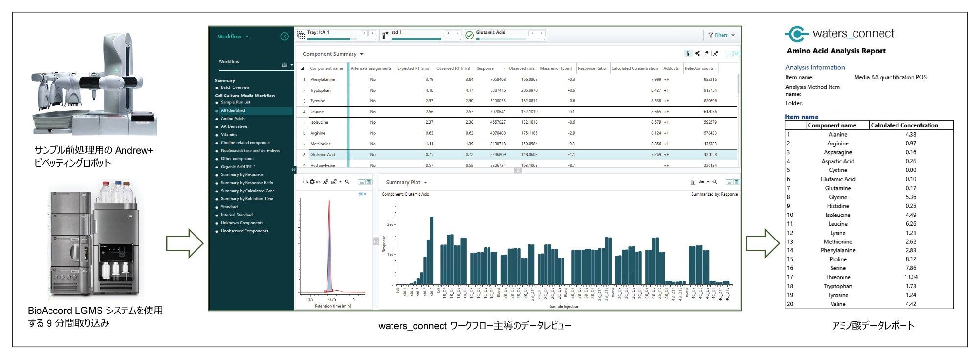Viewport: 980px width, 360px height.
Task: Click the share-nodes icon in Component Summary
Action: tap(697, 54)
